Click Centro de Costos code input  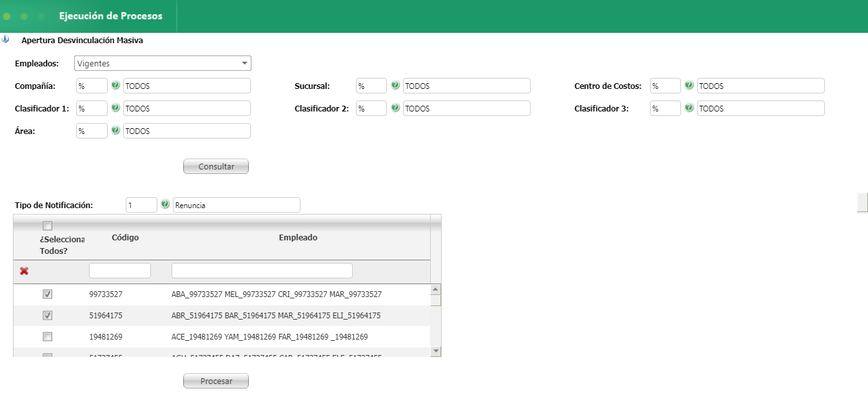coord(666,86)
